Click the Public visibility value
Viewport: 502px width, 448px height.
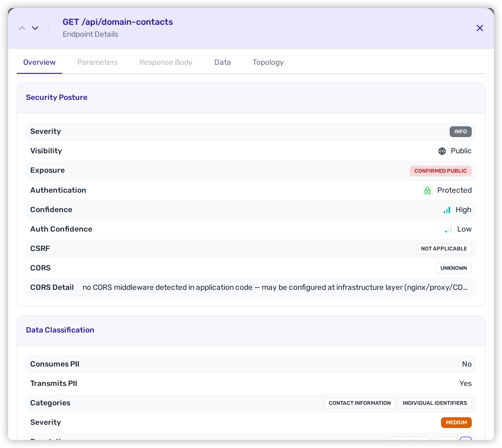[461, 151]
